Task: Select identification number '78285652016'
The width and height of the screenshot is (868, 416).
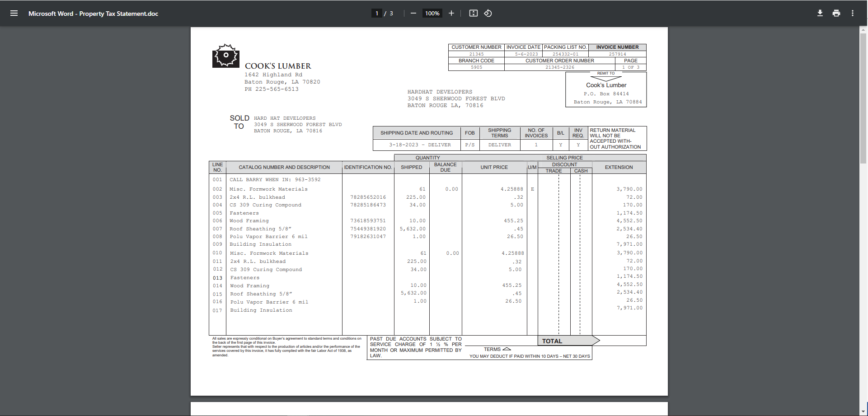Action: tap(368, 197)
